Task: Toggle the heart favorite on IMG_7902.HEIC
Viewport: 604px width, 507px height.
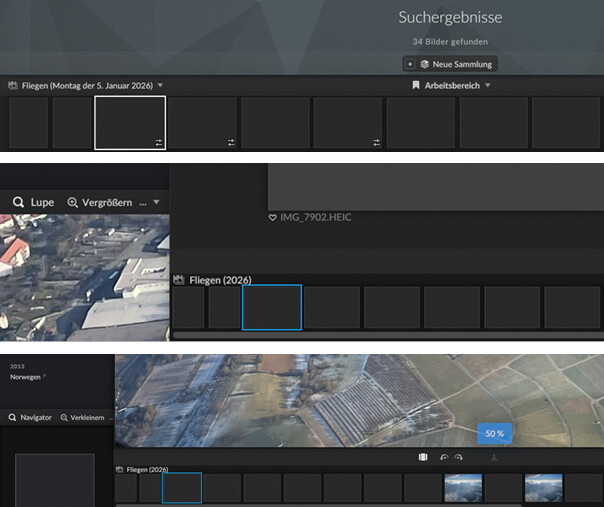Action: (272, 217)
